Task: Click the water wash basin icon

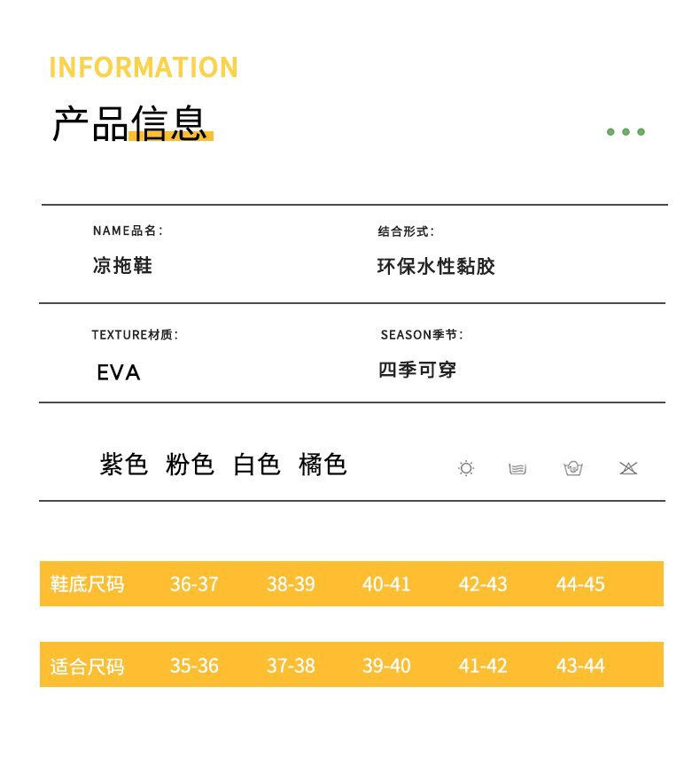Action: pyautogui.click(x=518, y=468)
